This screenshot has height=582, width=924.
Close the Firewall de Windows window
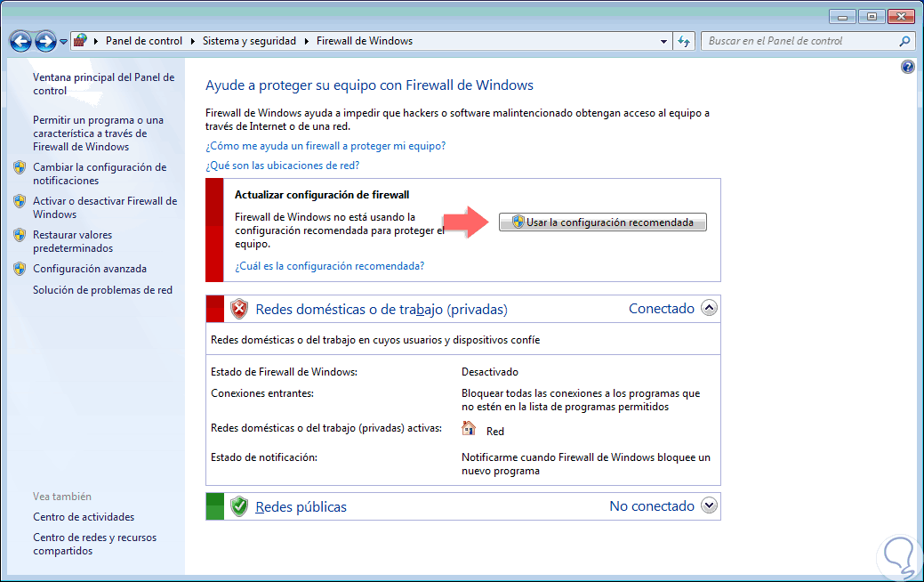901,17
